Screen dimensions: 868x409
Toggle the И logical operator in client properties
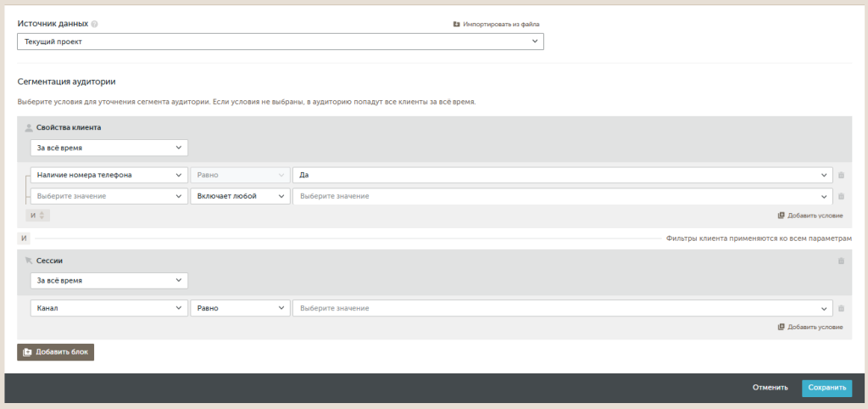pyautogui.click(x=37, y=216)
